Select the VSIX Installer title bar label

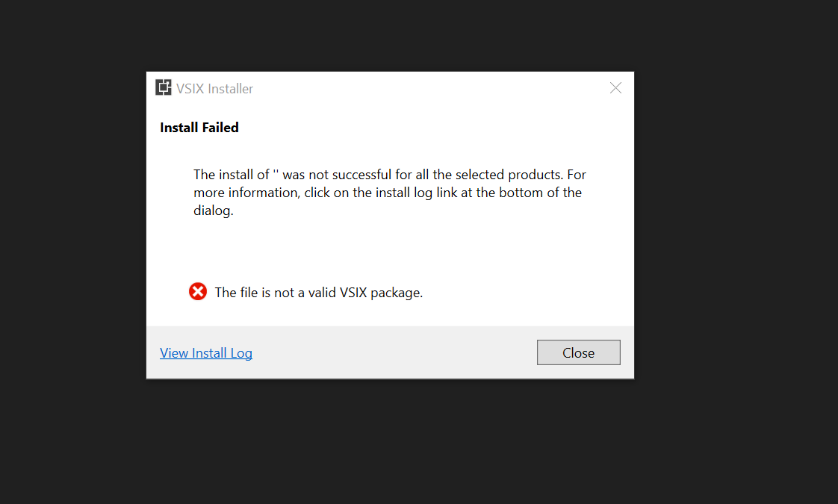[214, 88]
